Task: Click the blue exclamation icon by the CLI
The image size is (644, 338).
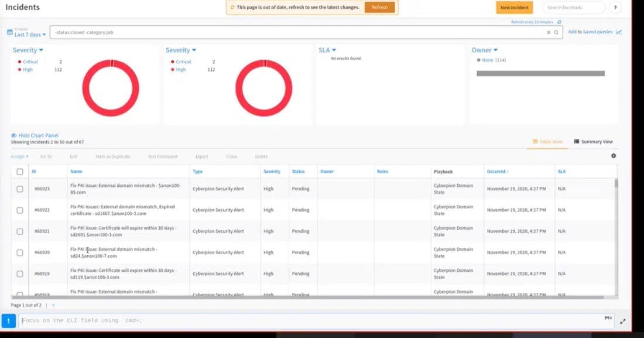Action: coord(8,320)
